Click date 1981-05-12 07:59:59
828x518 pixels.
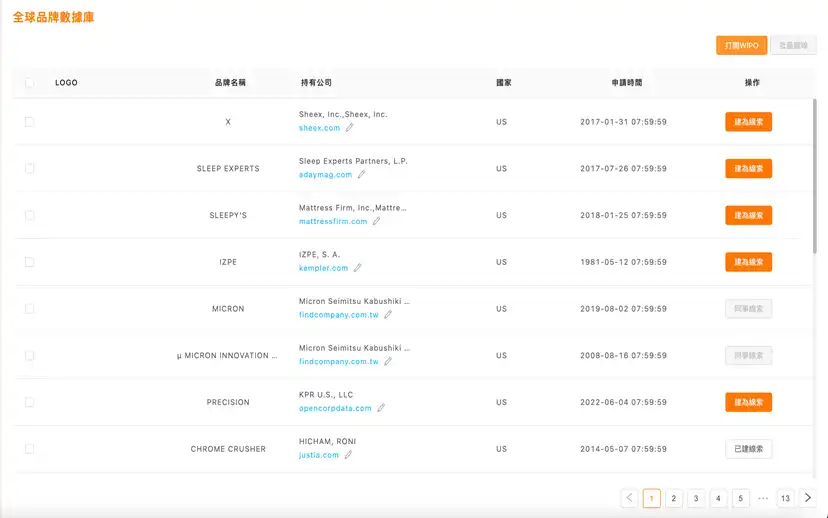624,262
